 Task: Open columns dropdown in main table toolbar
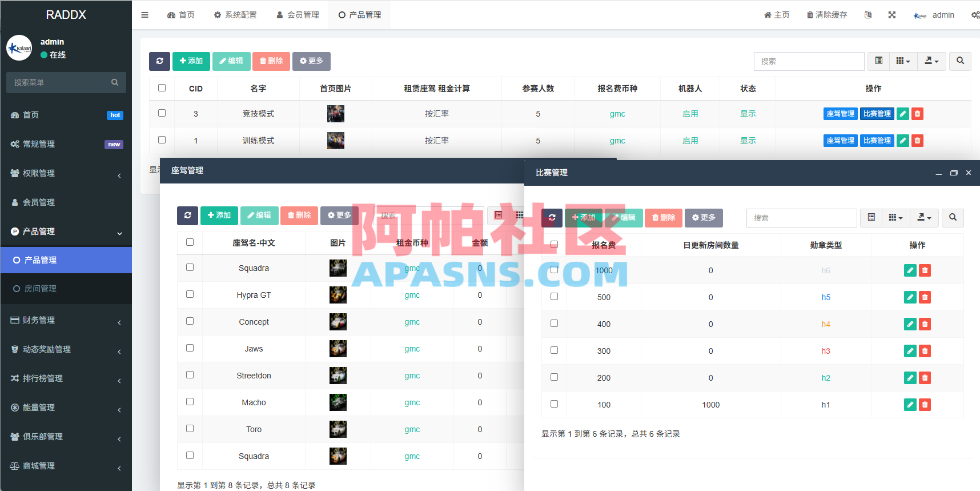903,61
